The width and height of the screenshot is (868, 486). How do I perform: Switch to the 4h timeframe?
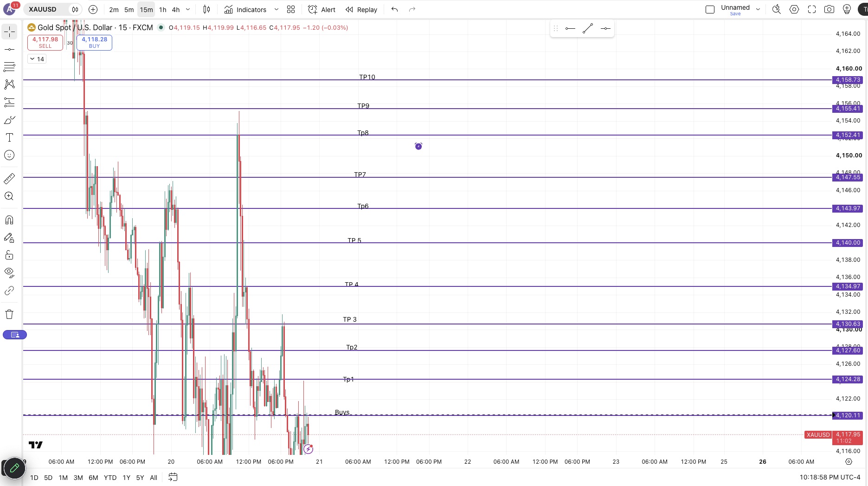click(x=176, y=9)
